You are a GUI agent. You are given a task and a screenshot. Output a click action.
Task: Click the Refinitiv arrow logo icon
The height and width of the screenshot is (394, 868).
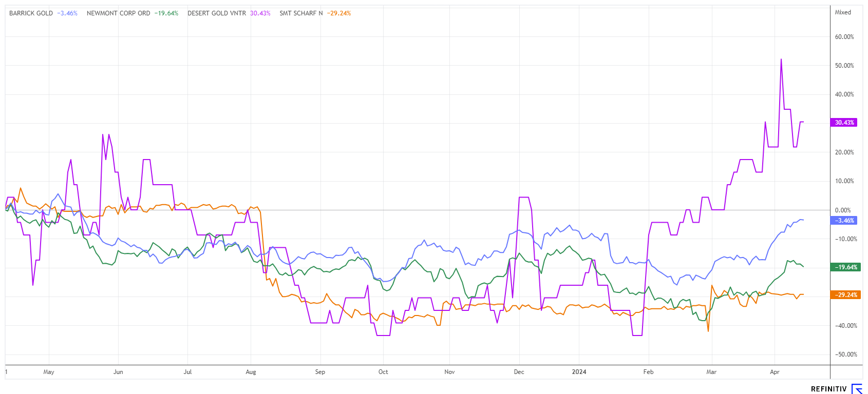[x=857, y=389]
